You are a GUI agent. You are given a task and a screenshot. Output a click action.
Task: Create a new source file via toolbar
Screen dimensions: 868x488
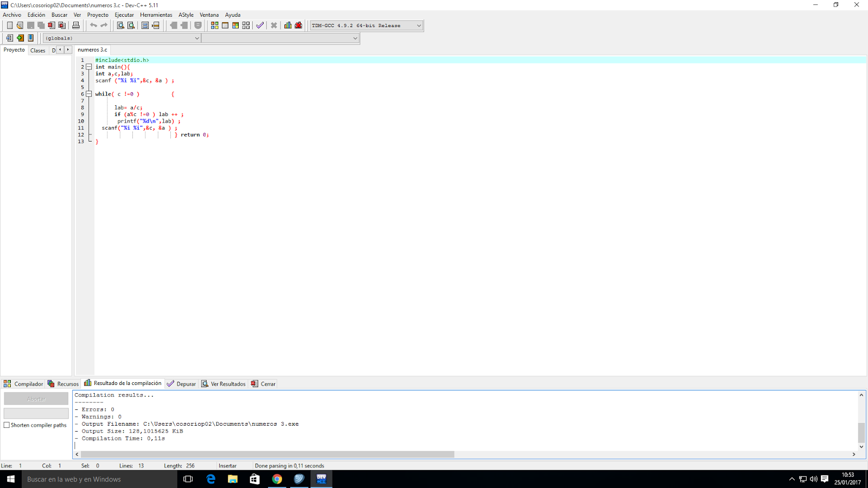[x=9, y=25]
